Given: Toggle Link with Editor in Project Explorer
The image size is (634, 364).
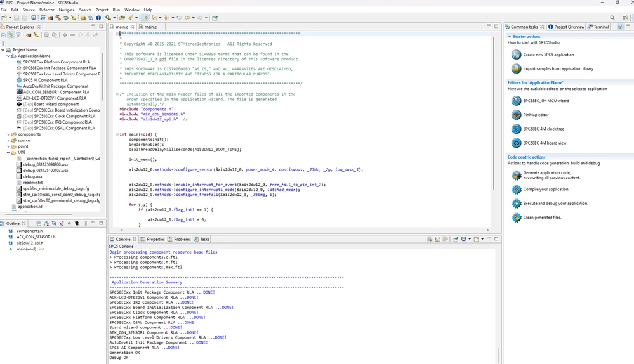Looking at the screenshot, I should pos(11,35).
